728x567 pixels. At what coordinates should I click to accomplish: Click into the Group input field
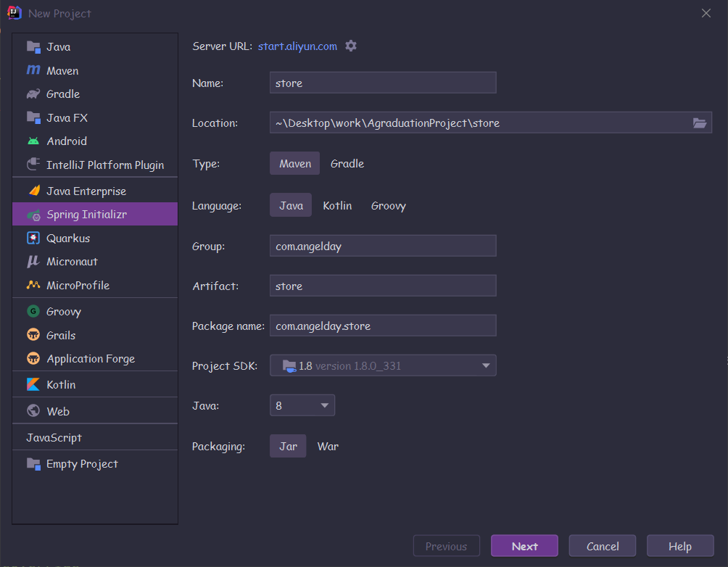[x=383, y=246]
